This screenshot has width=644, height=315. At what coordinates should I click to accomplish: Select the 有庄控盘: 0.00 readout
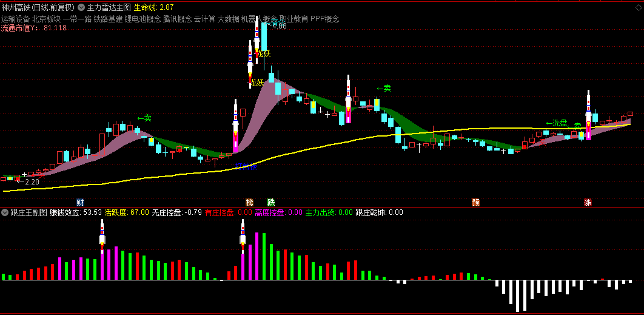[229, 212]
